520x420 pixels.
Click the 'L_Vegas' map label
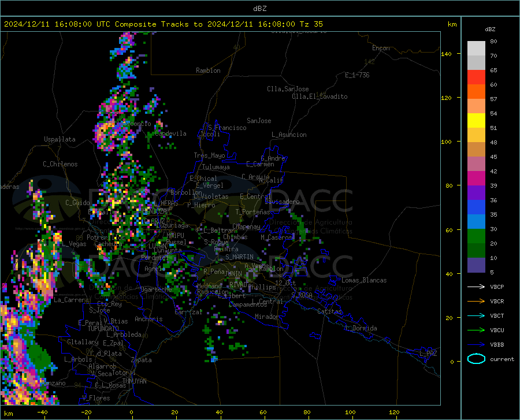74,244
